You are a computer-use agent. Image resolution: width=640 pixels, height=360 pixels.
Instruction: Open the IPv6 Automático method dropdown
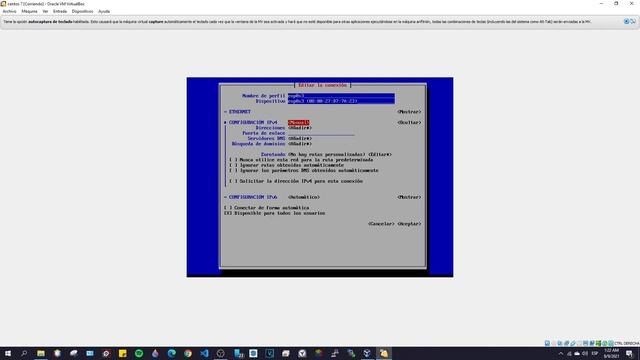tap(304, 197)
